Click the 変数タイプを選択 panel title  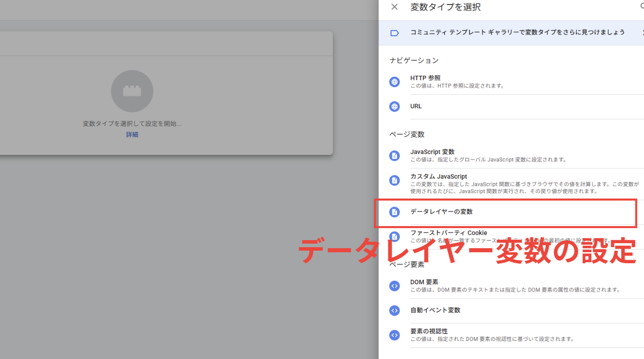pos(445,7)
